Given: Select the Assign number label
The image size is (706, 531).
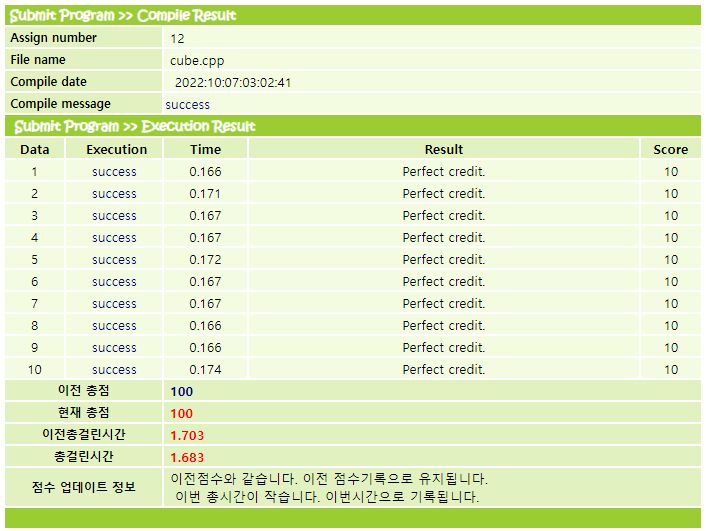Looking at the screenshot, I should [53, 38].
